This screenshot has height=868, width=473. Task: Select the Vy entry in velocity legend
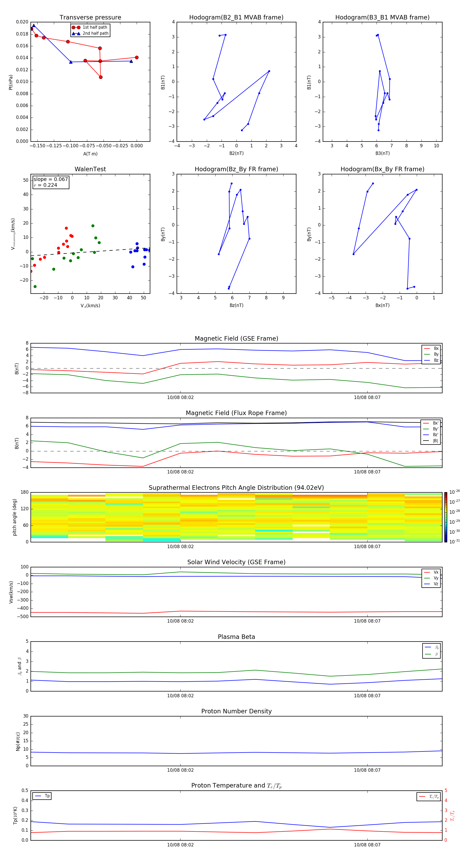431,578
